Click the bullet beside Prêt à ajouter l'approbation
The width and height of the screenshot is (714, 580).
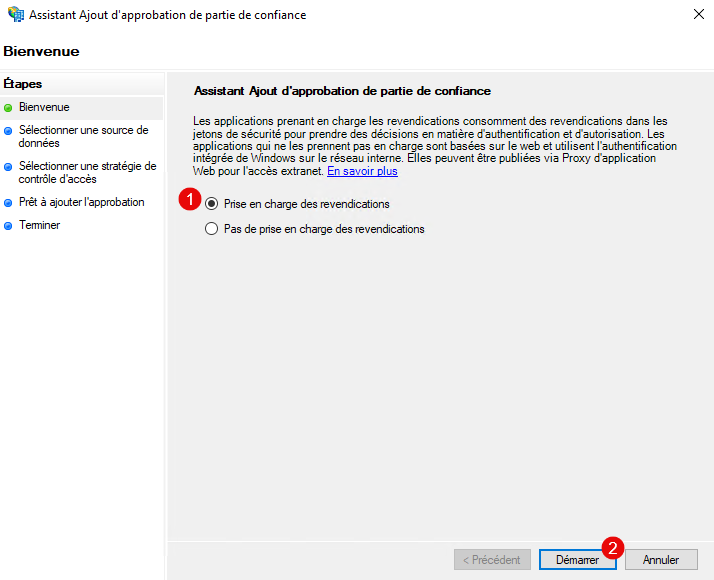pos(9,202)
